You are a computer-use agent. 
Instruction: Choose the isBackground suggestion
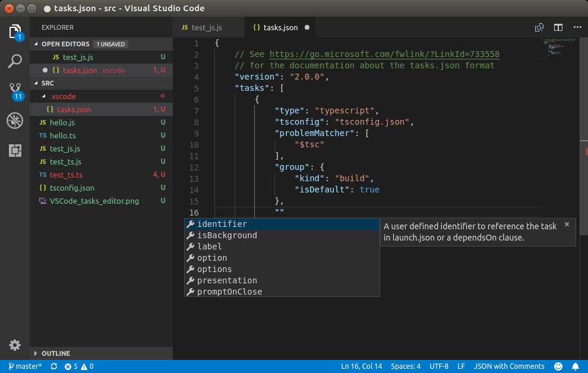[x=282, y=235]
